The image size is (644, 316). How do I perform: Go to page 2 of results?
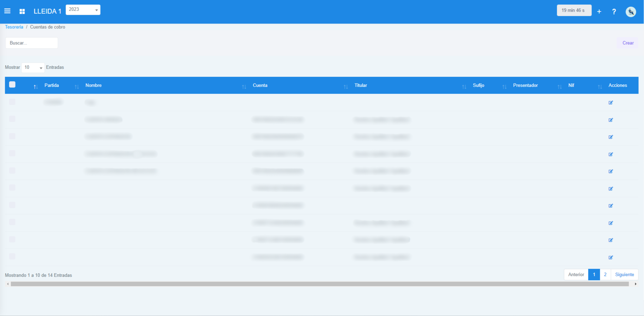click(605, 274)
